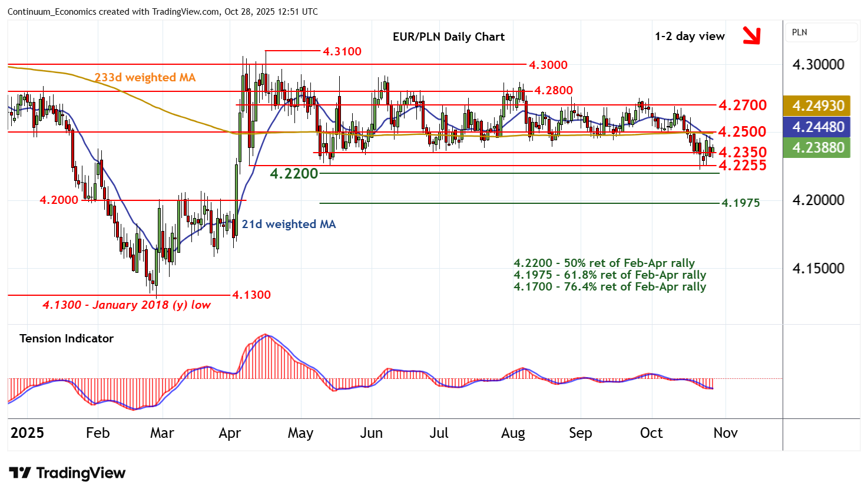Viewport: 868px width, 495px height.
Task: Select the green 4.23880 price tag
Action: (x=817, y=148)
